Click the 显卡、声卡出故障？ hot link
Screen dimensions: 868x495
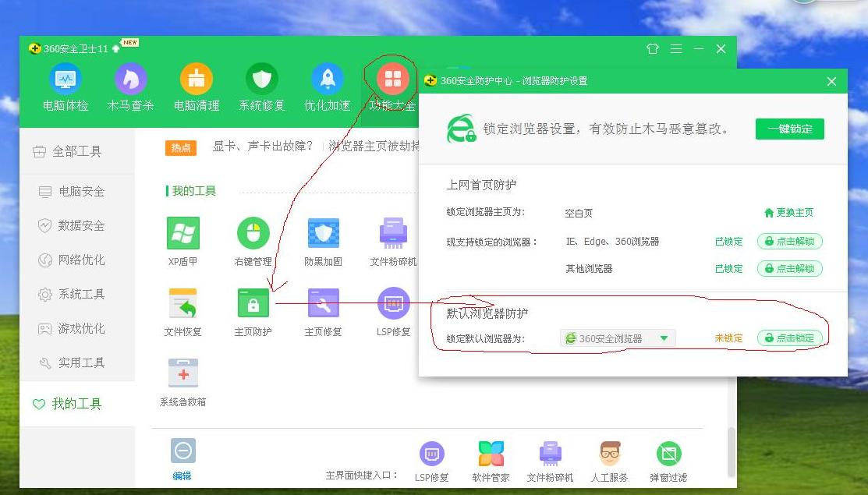[263, 146]
